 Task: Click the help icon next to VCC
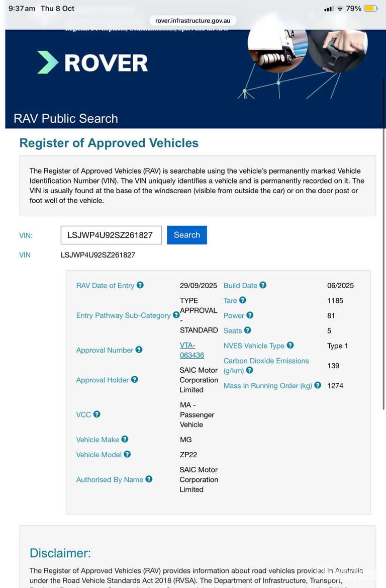pos(96,414)
